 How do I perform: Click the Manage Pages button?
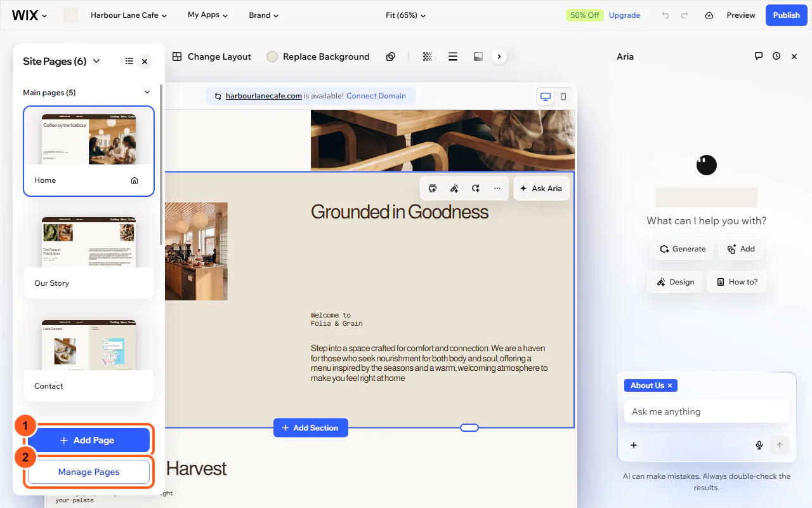click(x=89, y=472)
